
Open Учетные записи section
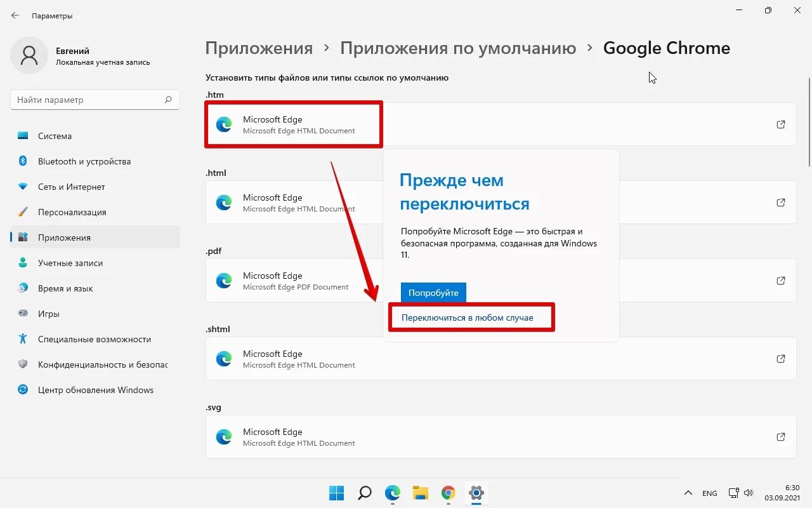click(95, 263)
